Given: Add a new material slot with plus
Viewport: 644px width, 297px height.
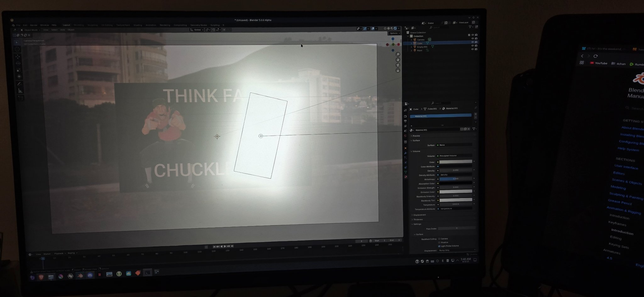Looking at the screenshot, I should click(x=475, y=114).
